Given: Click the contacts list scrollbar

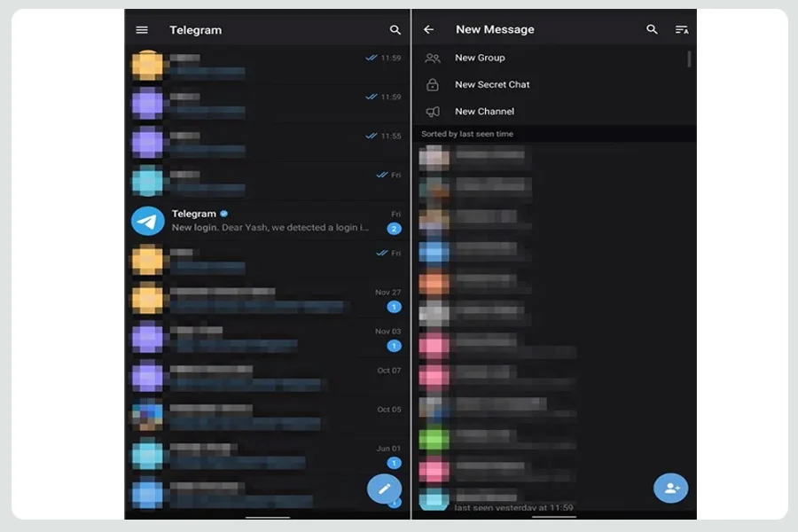Looking at the screenshot, I should click(689, 59).
